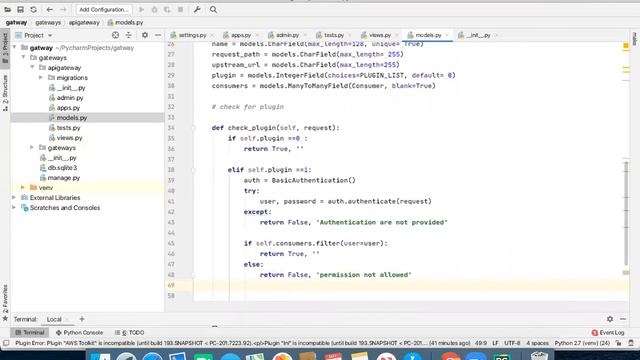Screen dimensions: 640x360
Task: Hide the Project panel with minus icon
Action: (x=158, y=36)
